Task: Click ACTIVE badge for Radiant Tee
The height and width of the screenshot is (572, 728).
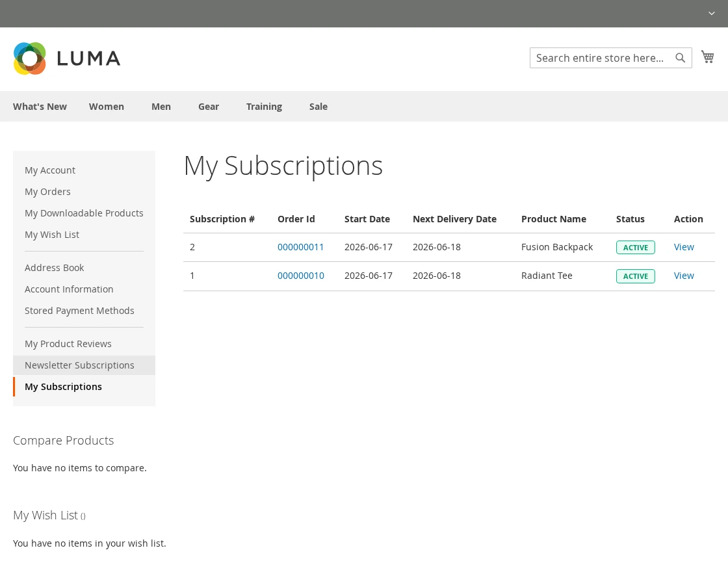Action: [x=636, y=276]
